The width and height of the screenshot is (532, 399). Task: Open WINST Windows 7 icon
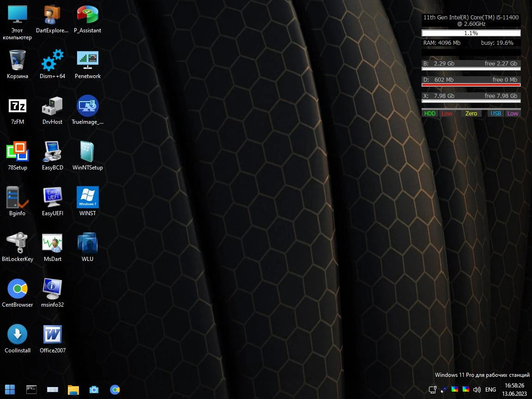[88, 201]
